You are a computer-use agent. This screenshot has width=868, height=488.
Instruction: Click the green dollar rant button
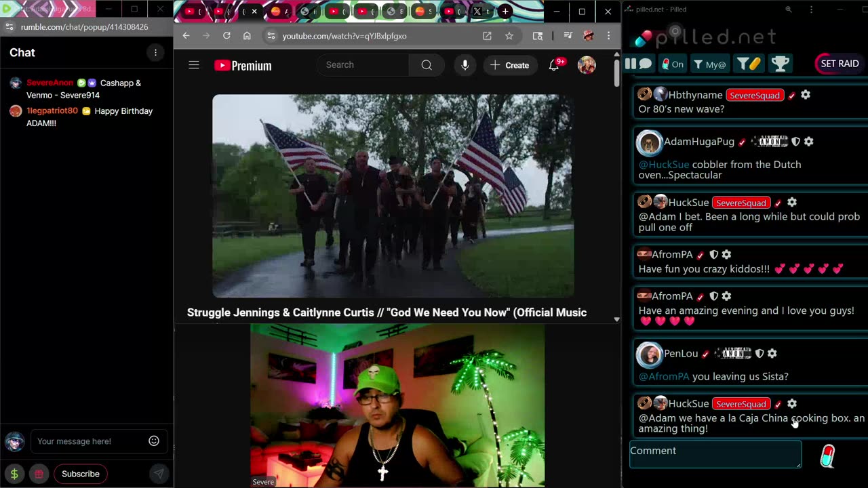point(14,474)
